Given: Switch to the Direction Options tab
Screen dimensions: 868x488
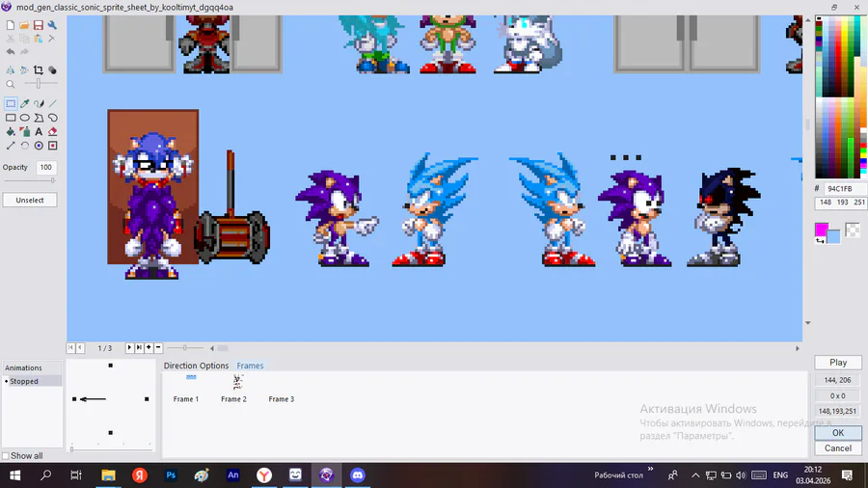Looking at the screenshot, I should (196, 366).
